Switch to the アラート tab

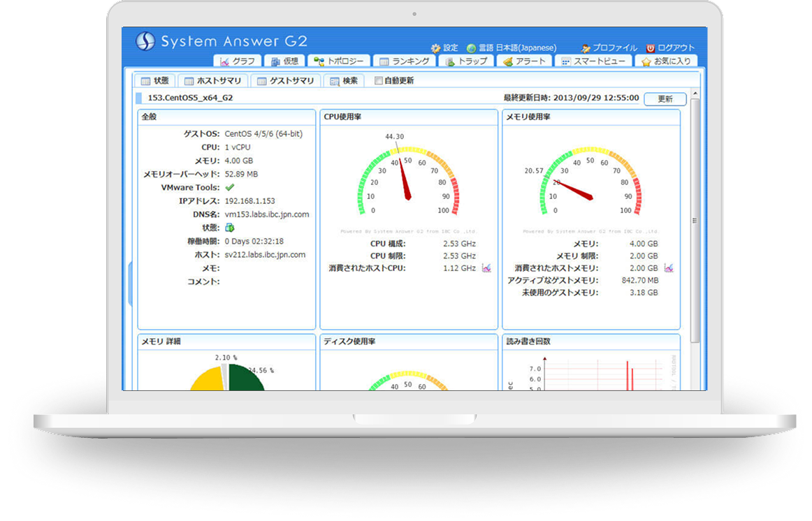524,61
